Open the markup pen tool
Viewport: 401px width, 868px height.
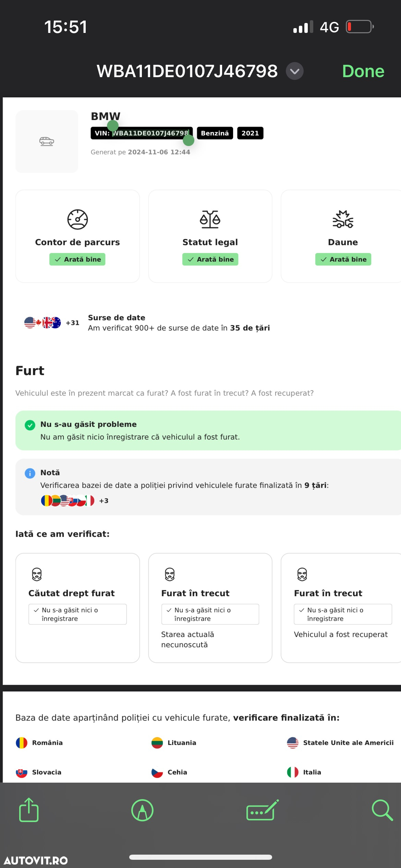pos(142,810)
